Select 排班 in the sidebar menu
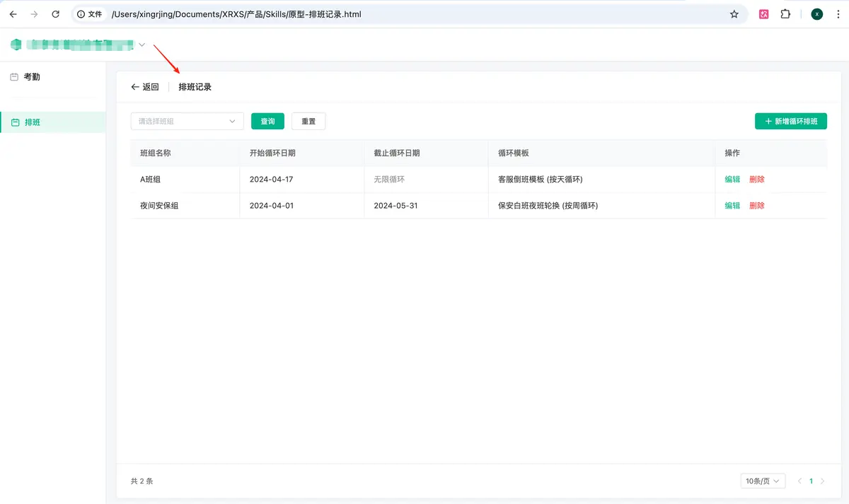 tap(33, 122)
